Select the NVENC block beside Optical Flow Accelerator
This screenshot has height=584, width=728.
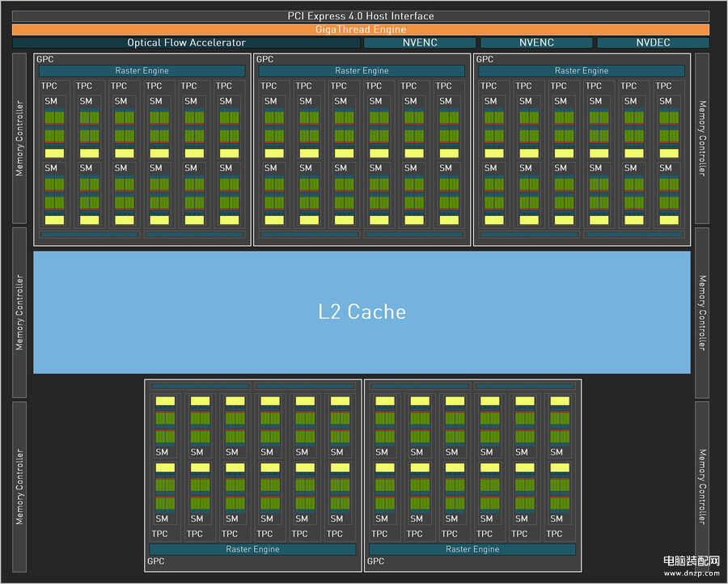pos(420,43)
